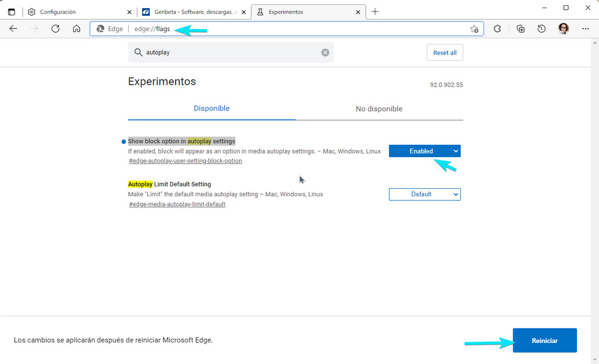599x364 pixels.
Task: Open the Settings and more menu
Action: (585, 28)
